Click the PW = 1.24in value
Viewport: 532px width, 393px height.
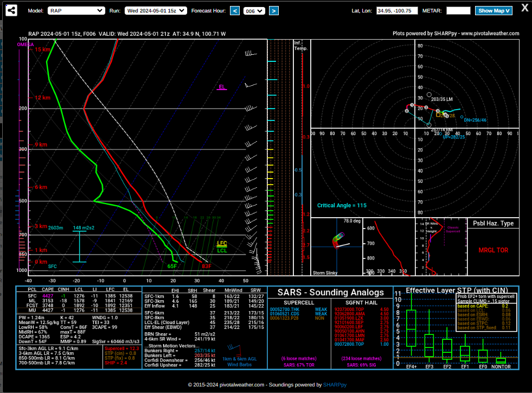[x=31, y=318]
